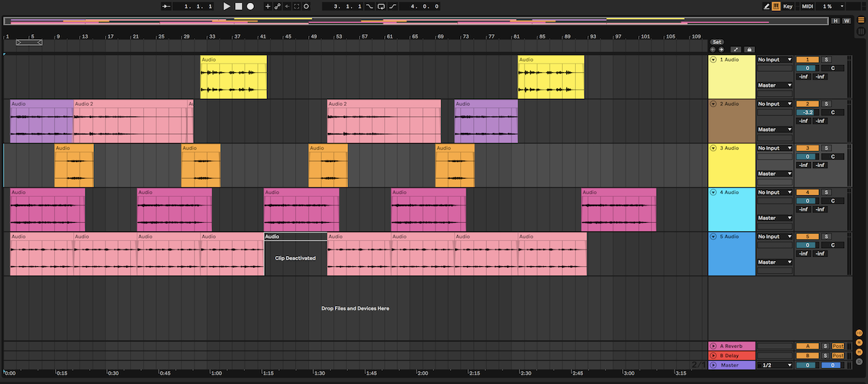Viewport: 868px width, 384px height.
Task: Fold the 2 Audio track
Action: (x=713, y=104)
